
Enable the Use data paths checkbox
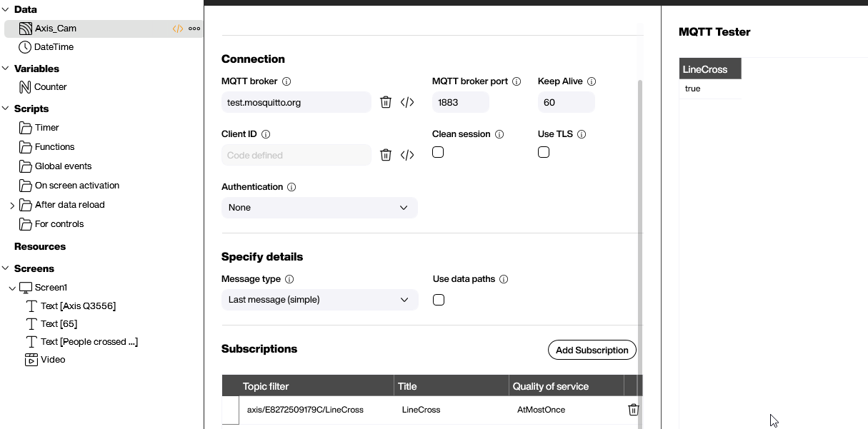pos(438,300)
